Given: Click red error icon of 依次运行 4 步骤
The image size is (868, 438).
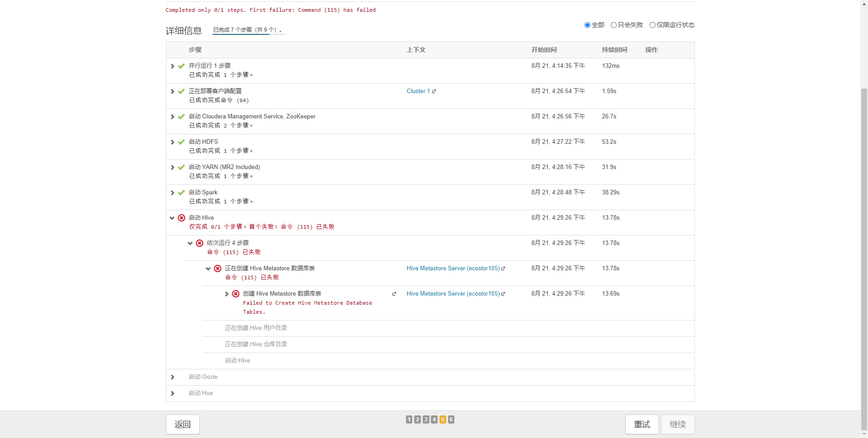Looking at the screenshot, I should click(199, 243).
